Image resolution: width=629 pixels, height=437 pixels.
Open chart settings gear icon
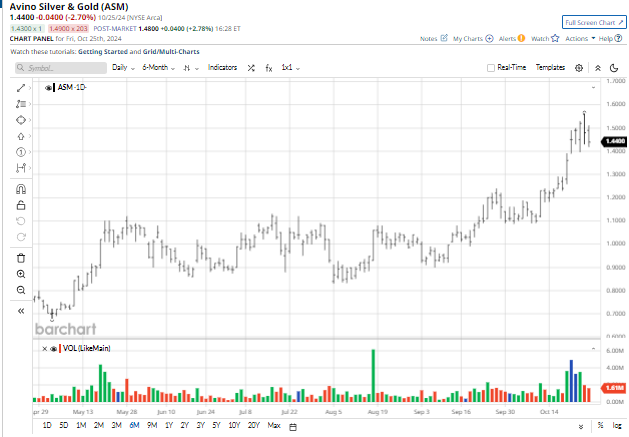pos(579,68)
